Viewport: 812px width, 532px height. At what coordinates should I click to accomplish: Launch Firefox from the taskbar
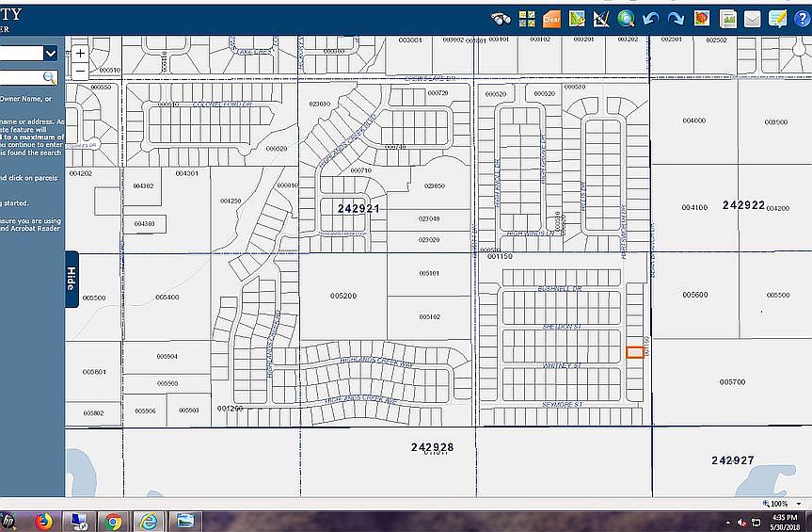(x=44, y=521)
